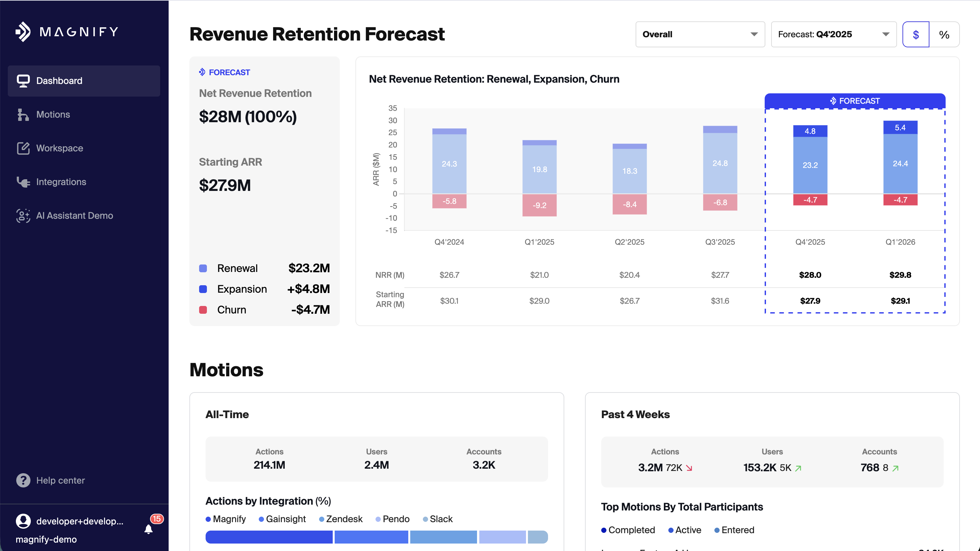This screenshot has width=980, height=551.
Task: Open the Help center link
Action: (x=61, y=480)
